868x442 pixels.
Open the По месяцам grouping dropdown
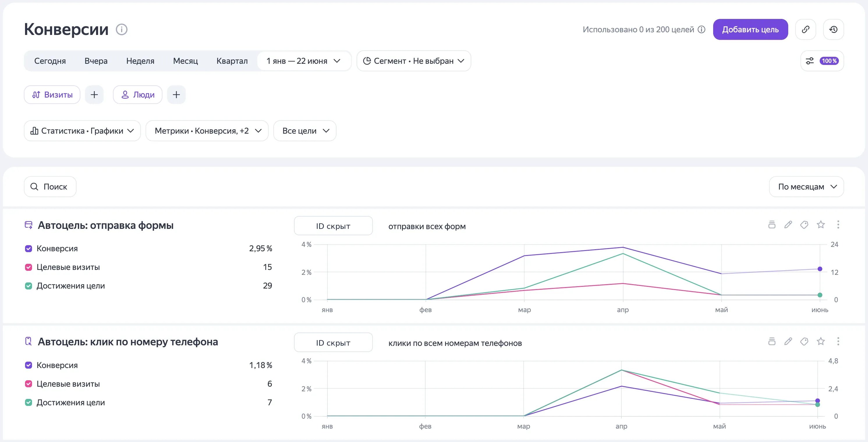806,186
